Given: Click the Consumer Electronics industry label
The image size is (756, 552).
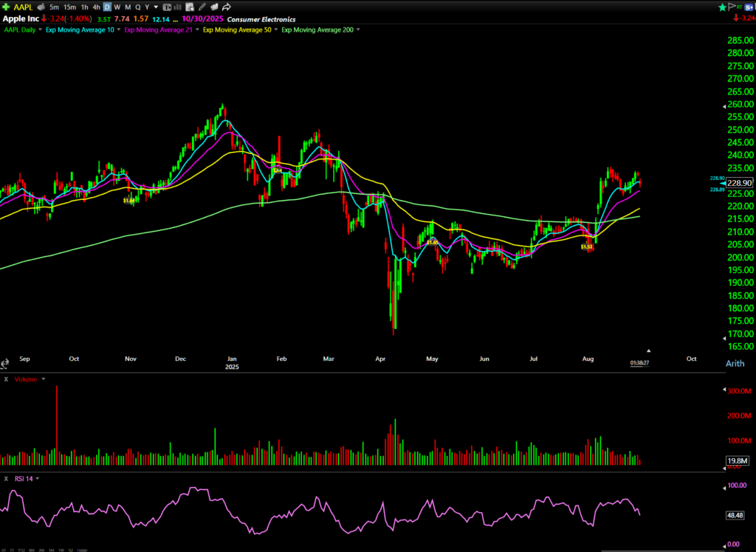Looking at the screenshot, I should [261, 19].
